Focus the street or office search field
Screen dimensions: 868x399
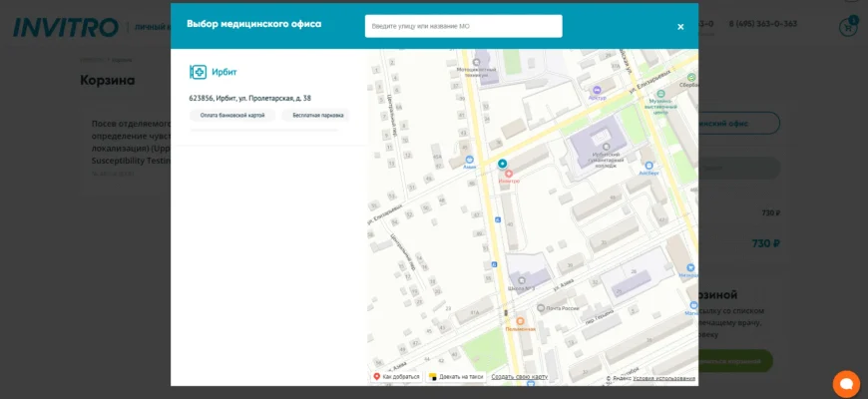pos(463,26)
